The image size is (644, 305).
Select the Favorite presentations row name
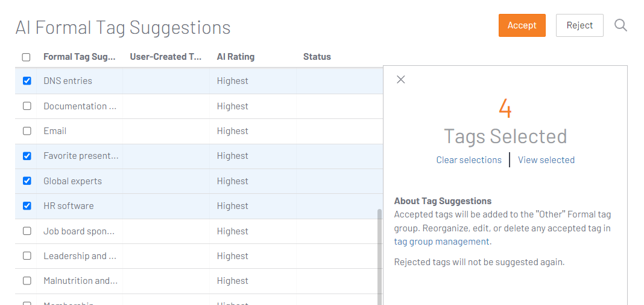81,156
